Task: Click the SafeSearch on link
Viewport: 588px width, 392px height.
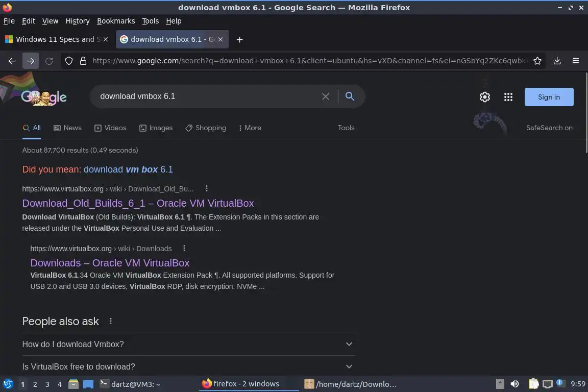Action: click(x=549, y=128)
